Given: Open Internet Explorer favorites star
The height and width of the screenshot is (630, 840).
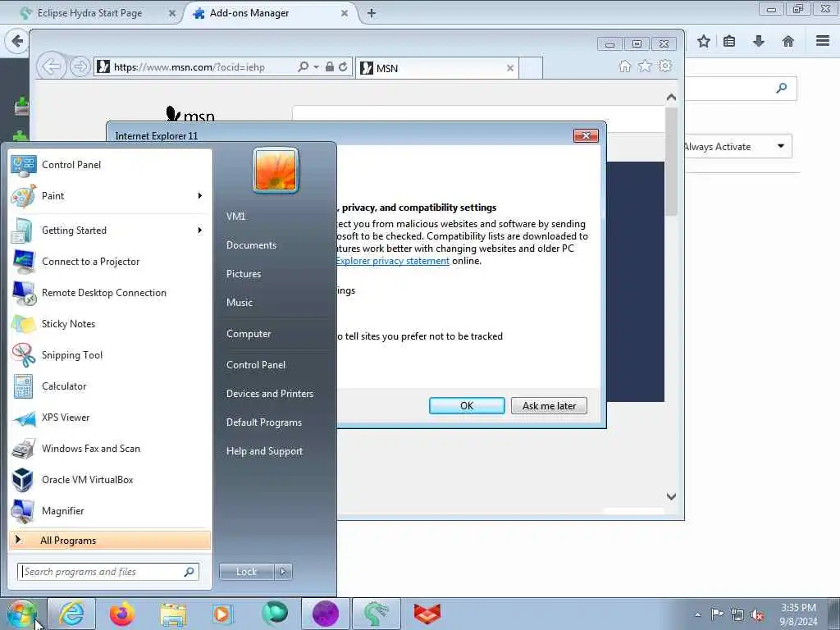Looking at the screenshot, I should (x=645, y=66).
